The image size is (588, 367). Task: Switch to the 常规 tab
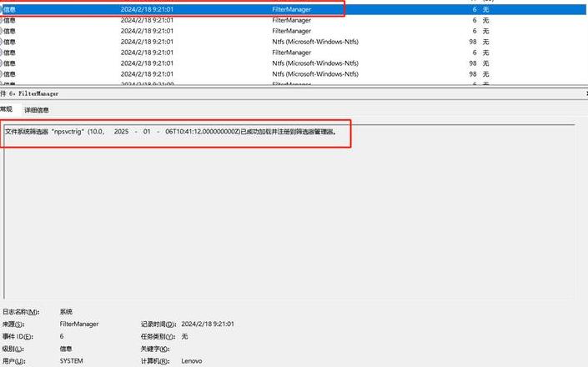pos(6,109)
